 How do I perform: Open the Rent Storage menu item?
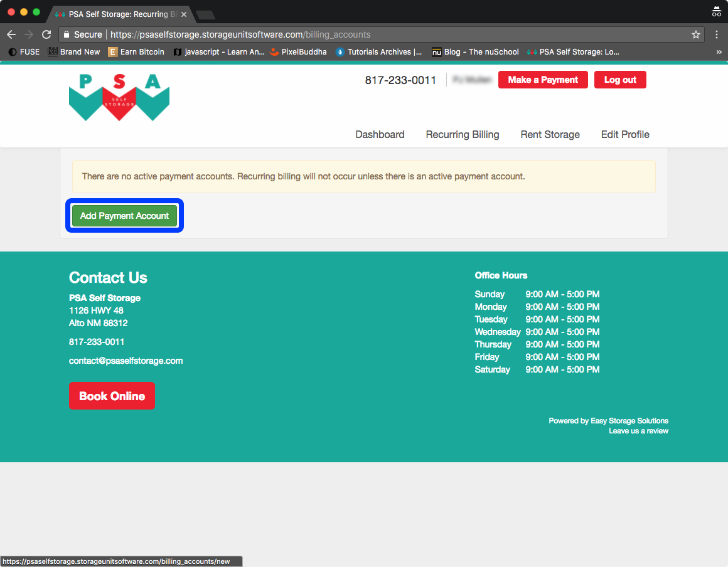click(550, 135)
